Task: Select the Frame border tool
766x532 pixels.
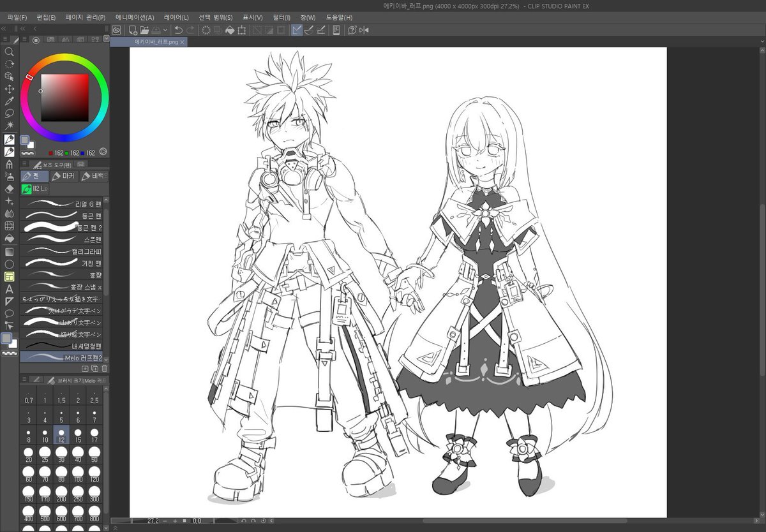Action: click(x=10, y=276)
